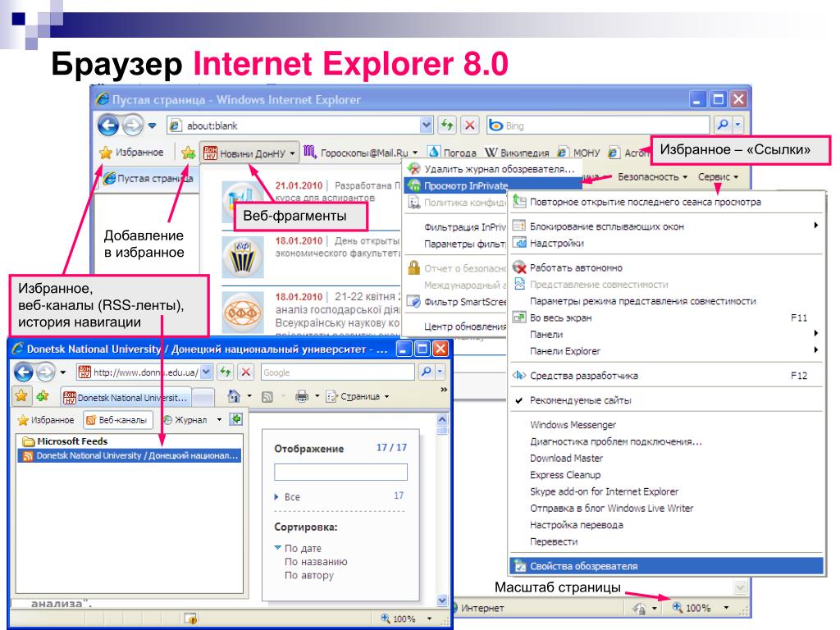Choose Фильтр SmartScreen menu item
The image size is (840, 630).
coord(456,302)
